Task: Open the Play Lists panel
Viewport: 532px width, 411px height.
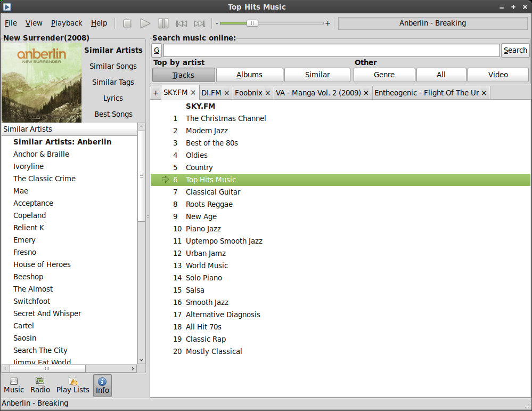Action: (73, 385)
